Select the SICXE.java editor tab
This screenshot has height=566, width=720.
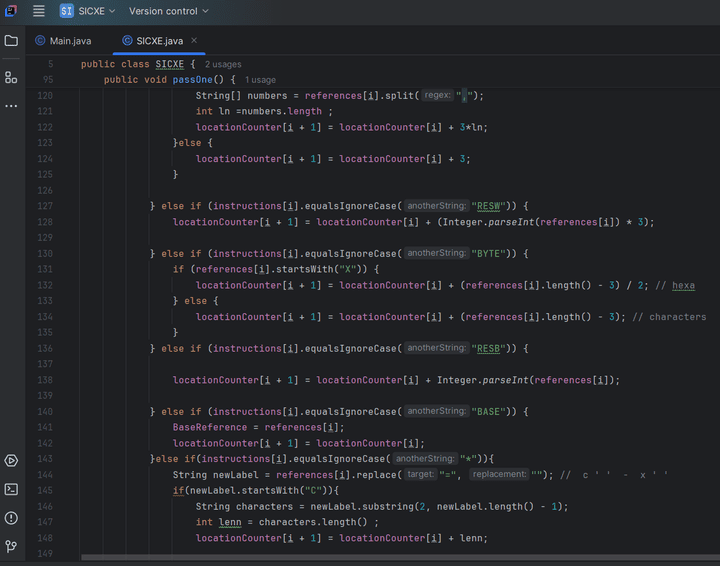(159, 41)
